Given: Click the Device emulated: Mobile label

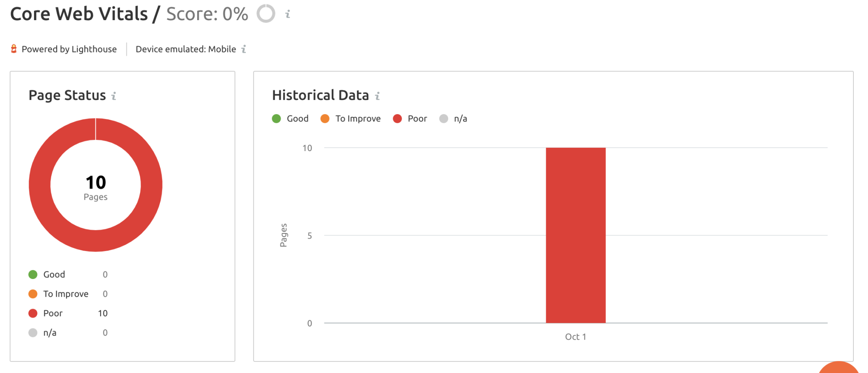Looking at the screenshot, I should pos(186,49).
